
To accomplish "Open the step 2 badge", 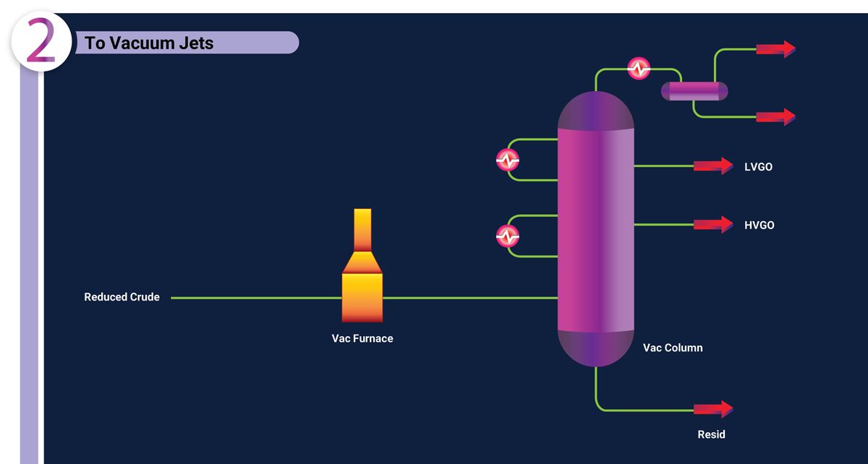I will pos(41,41).
